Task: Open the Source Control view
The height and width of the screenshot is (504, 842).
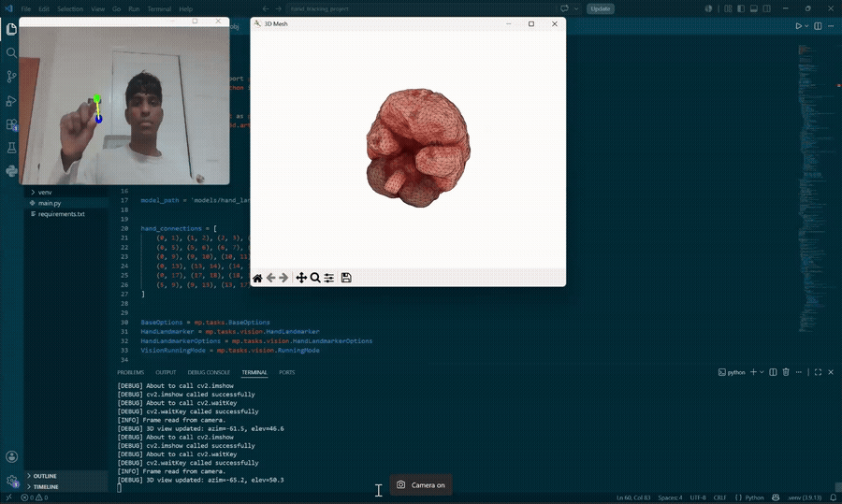Action: tap(11, 77)
